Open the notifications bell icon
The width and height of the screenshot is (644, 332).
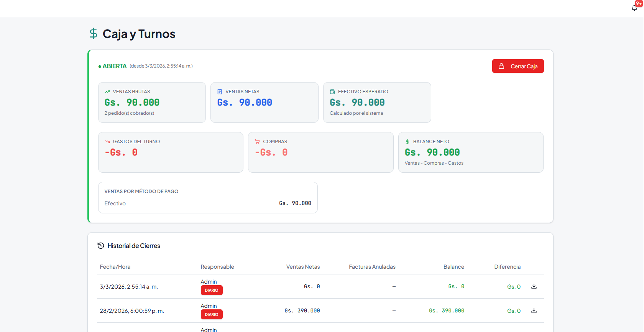click(634, 8)
